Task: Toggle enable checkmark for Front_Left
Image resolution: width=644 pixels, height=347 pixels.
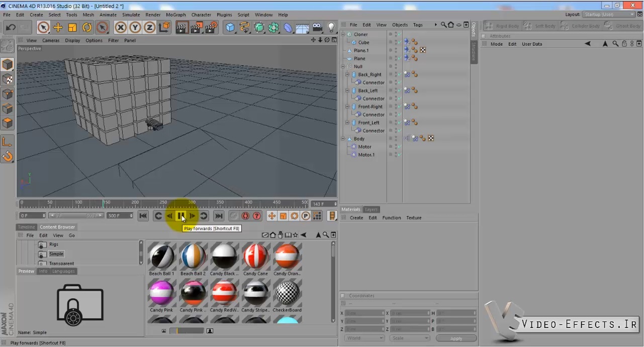Action: [x=400, y=123]
